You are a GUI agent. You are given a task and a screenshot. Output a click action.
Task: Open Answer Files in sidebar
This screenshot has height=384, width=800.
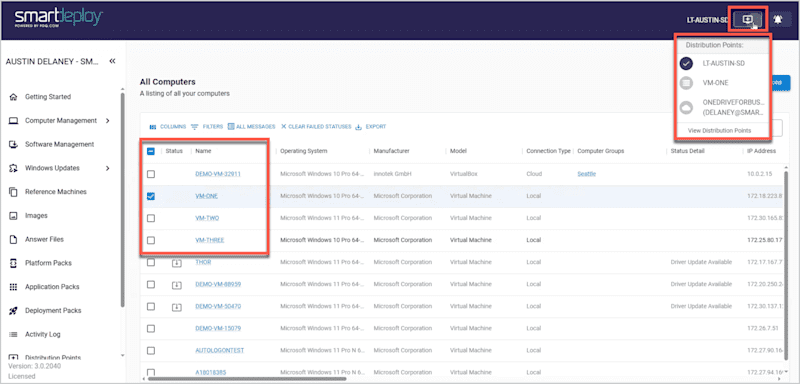(x=44, y=239)
